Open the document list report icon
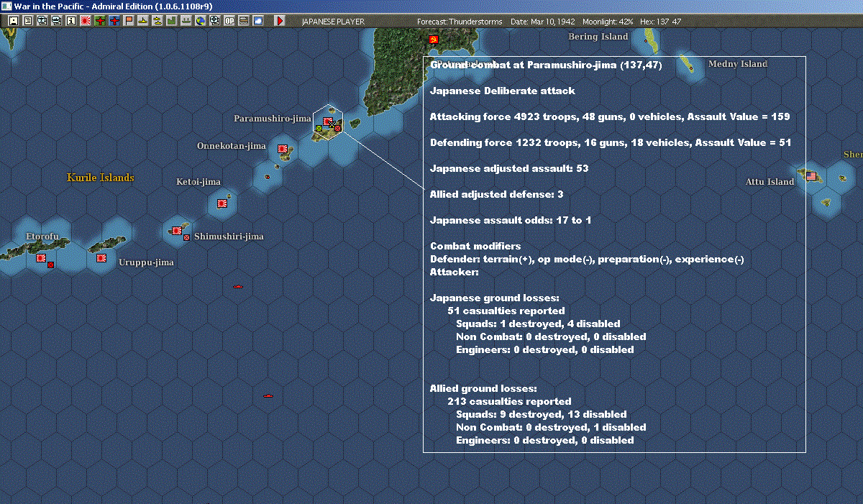Screen dimensions: 863x504 pyautogui.click(x=27, y=21)
